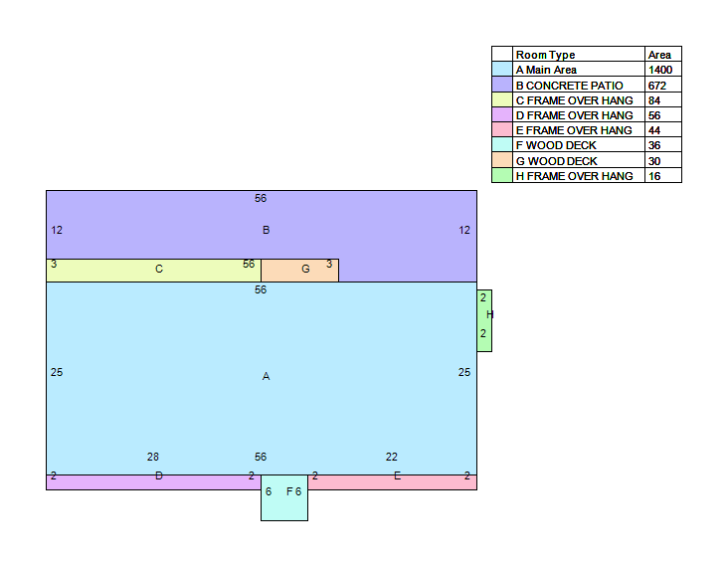Click the H Frame Over Hang green swatch
This screenshot has width=728, height=567.
click(x=502, y=175)
